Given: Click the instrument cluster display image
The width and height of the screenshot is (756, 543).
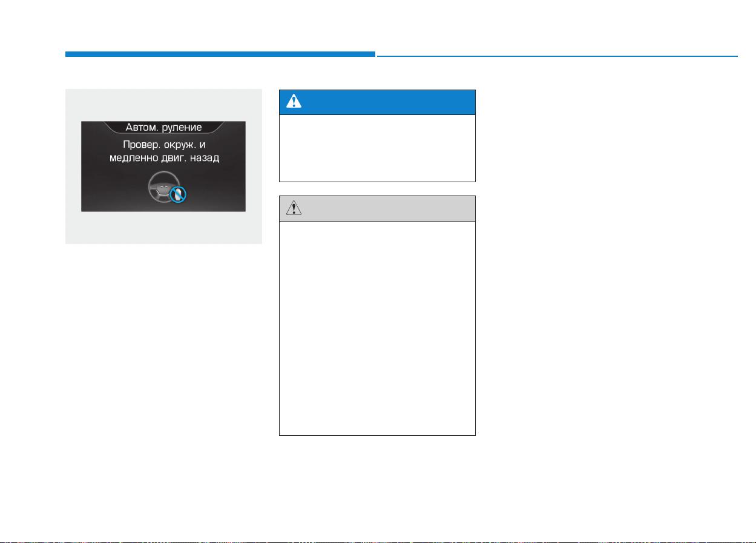Looking at the screenshot, I should 163,166.
